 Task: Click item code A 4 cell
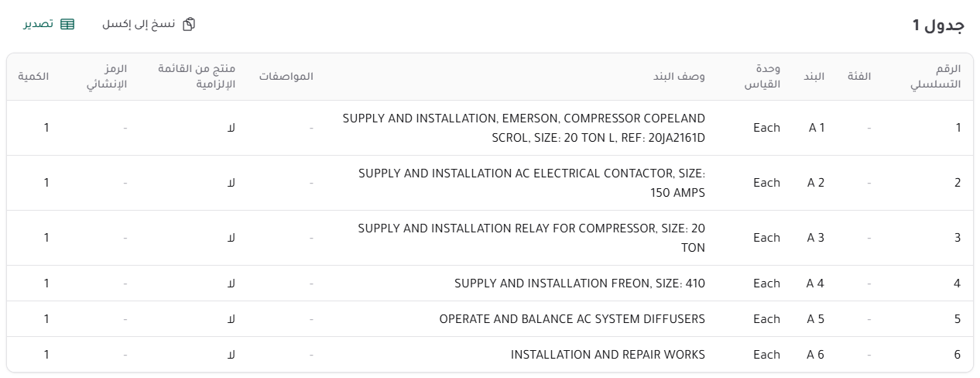(x=816, y=283)
